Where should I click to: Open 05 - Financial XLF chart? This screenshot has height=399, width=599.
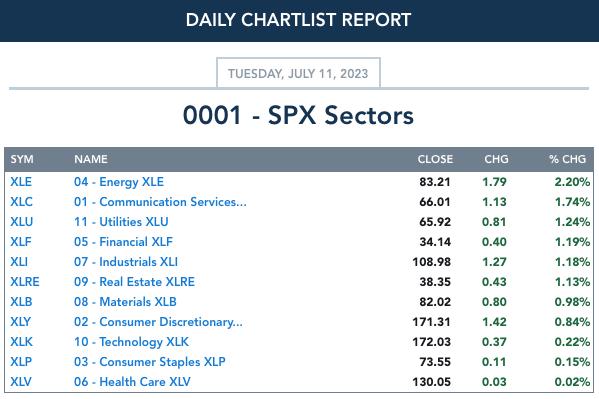(x=123, y=242)
